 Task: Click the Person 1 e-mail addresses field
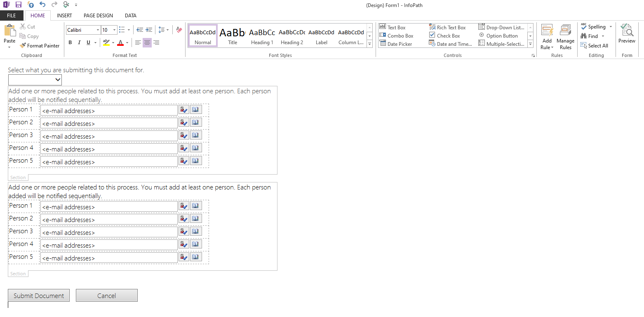click(x=109, y=110)
